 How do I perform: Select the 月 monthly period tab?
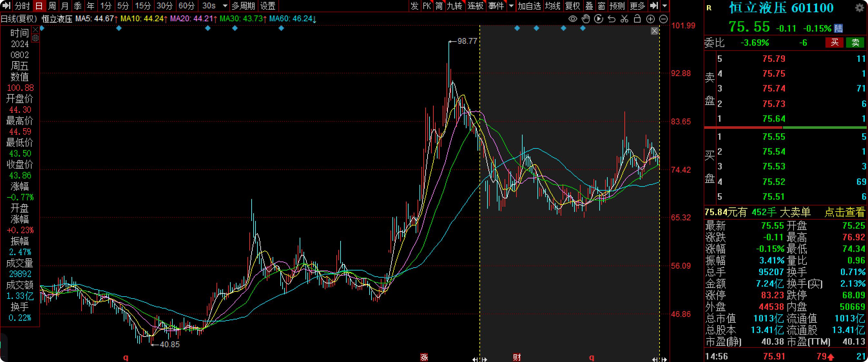pos(65,6)
